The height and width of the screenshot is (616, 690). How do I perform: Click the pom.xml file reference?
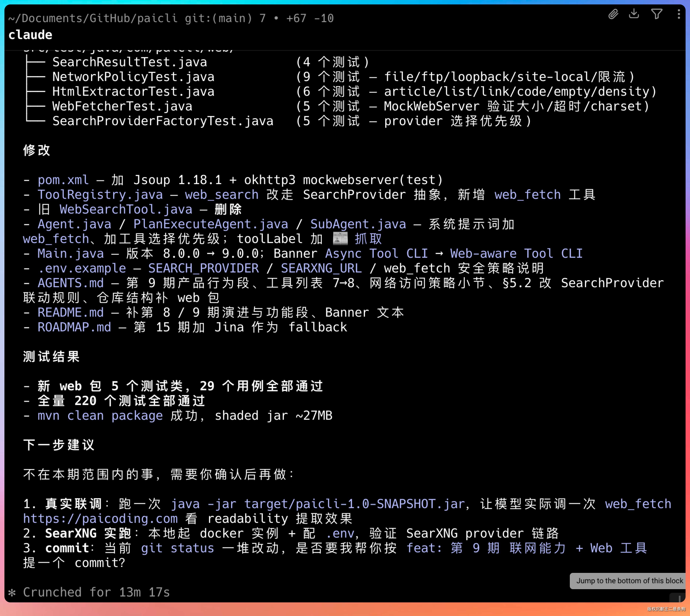[63, 180]
